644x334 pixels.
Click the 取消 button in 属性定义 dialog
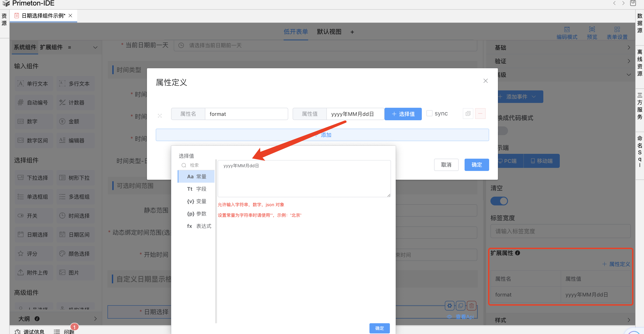tap(446, 165)
